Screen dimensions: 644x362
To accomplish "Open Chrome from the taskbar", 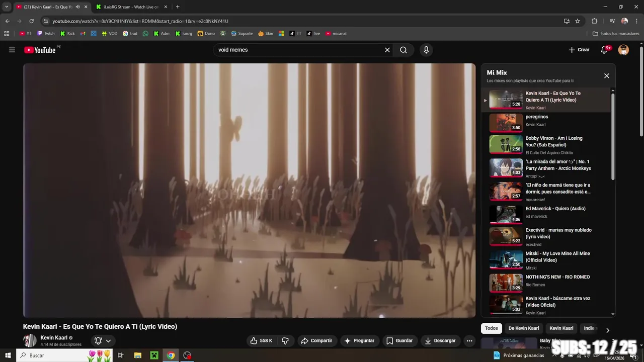I will [171, 355].
